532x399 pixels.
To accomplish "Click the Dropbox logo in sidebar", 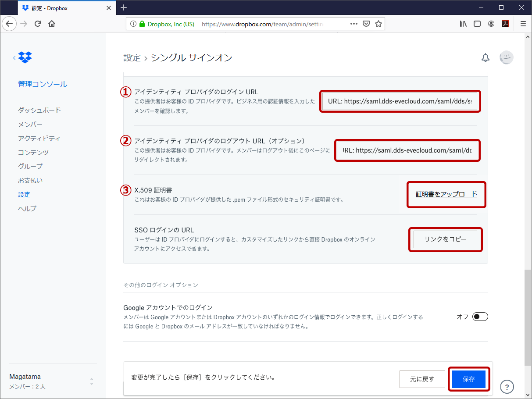I will tap(25, 57).
